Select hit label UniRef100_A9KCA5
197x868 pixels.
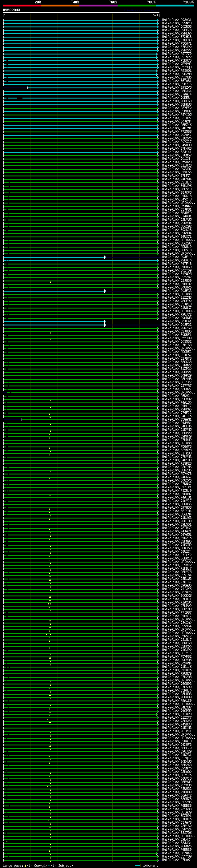(x=177, y=410)
